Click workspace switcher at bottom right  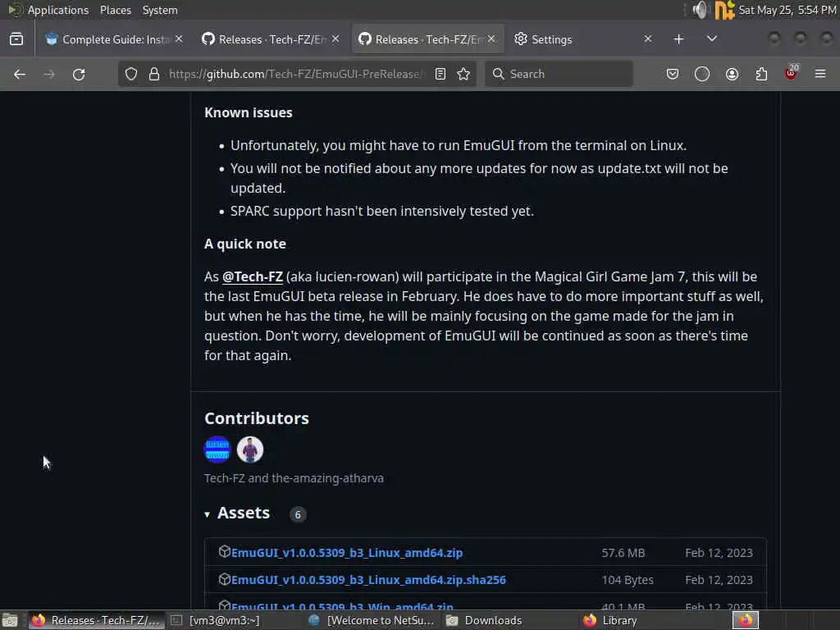[x=745, y=620]
